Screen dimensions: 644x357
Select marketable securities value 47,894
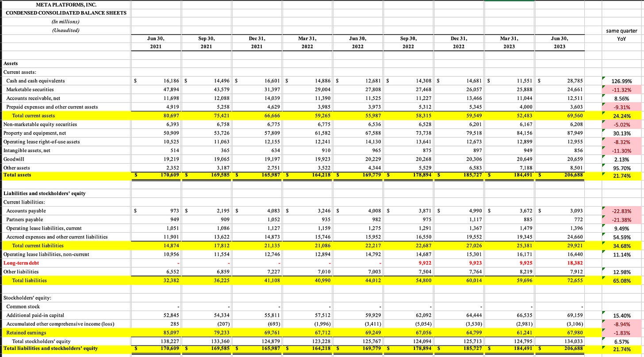172,89
